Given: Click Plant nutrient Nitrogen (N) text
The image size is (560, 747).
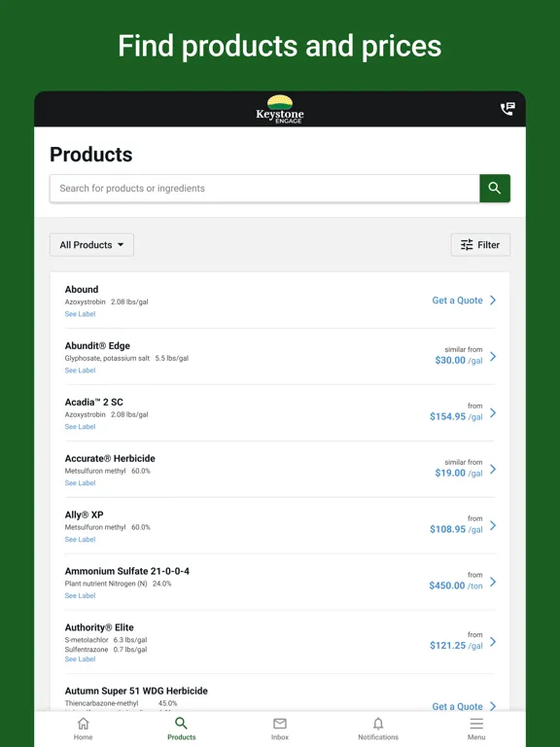Looking at the screenshot, I should (x=106, y=584).
